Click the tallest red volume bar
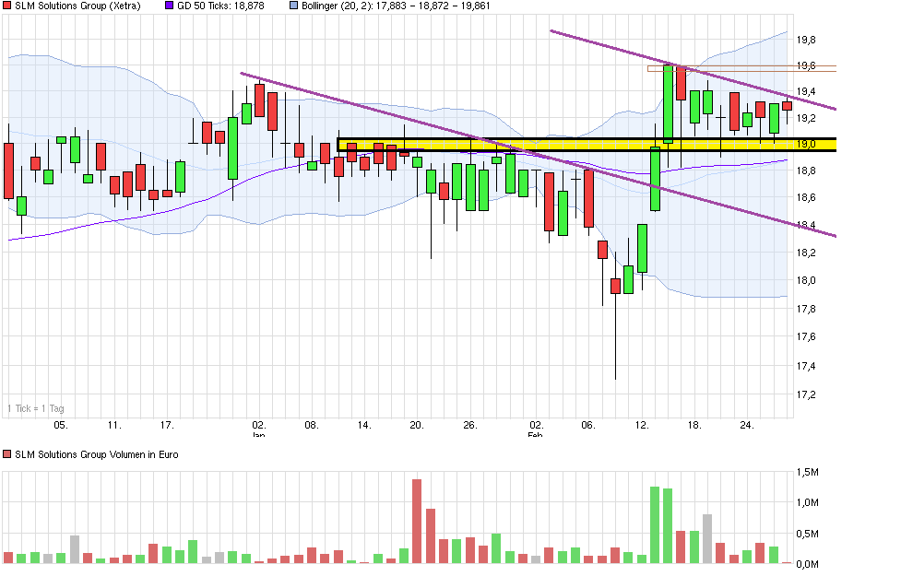The width and height of the screenshot is (901, 588). coord(417,522)
